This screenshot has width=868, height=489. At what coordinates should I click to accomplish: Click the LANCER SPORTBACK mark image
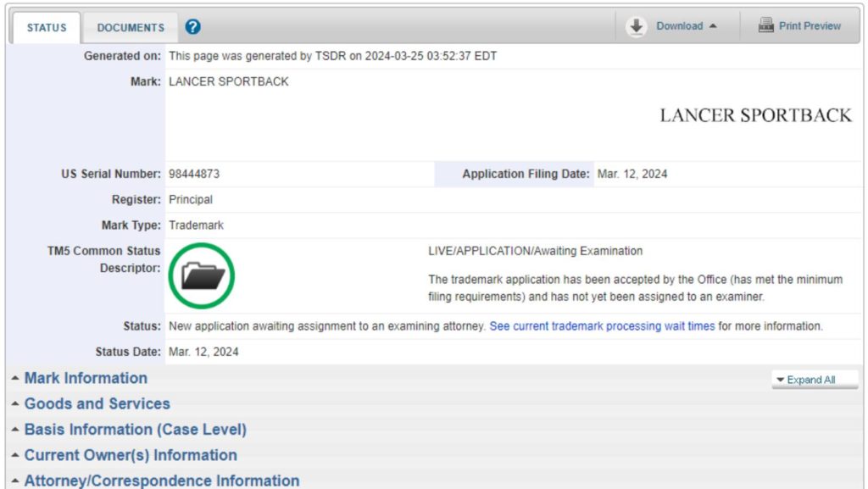(x=755, y=115)
